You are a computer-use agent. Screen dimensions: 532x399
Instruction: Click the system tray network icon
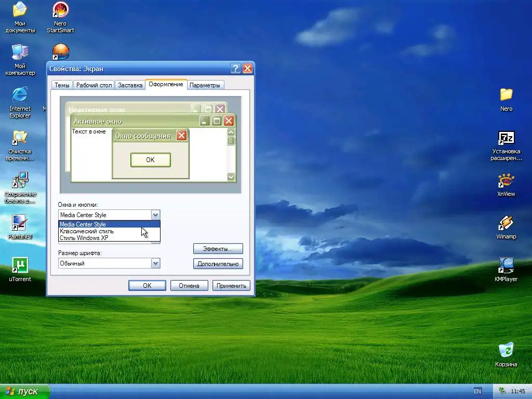coord(502,391)
